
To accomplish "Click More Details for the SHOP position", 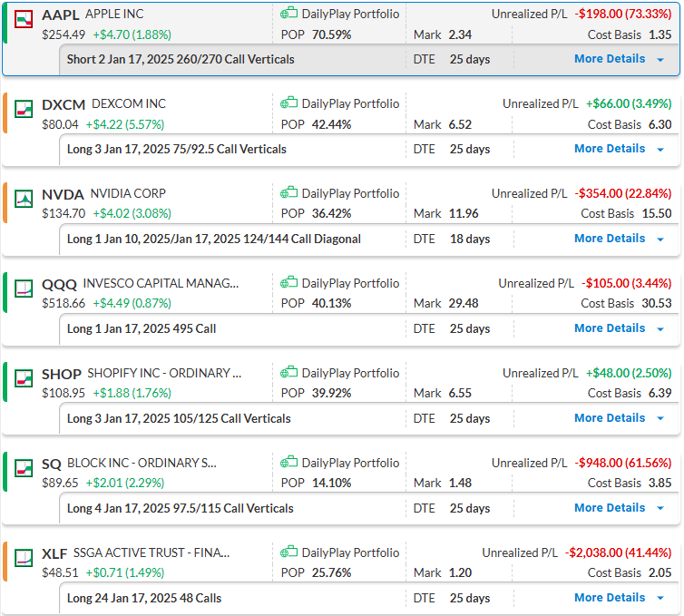I will click(x=610, y=418).
